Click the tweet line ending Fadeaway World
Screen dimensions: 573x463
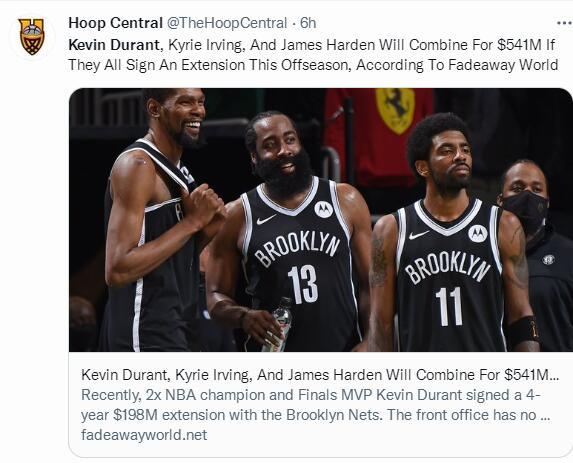pos(313,65)
